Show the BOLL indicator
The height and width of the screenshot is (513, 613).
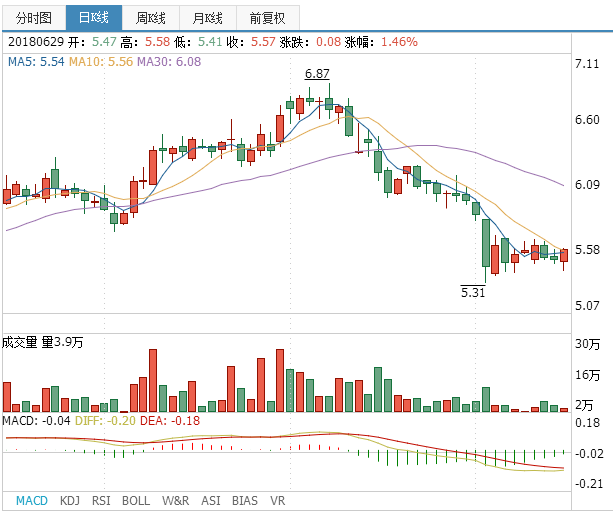136,501
